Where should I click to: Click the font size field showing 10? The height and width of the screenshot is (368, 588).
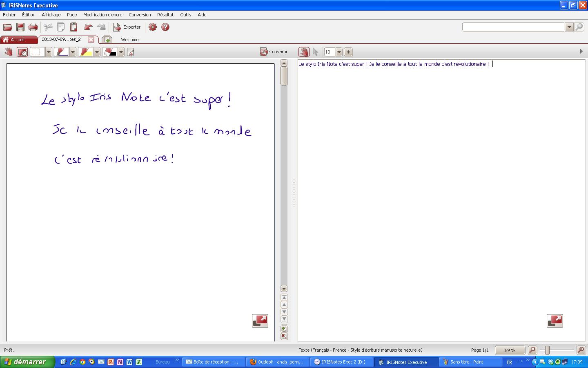pyautogui.click(x=329, y=52)
